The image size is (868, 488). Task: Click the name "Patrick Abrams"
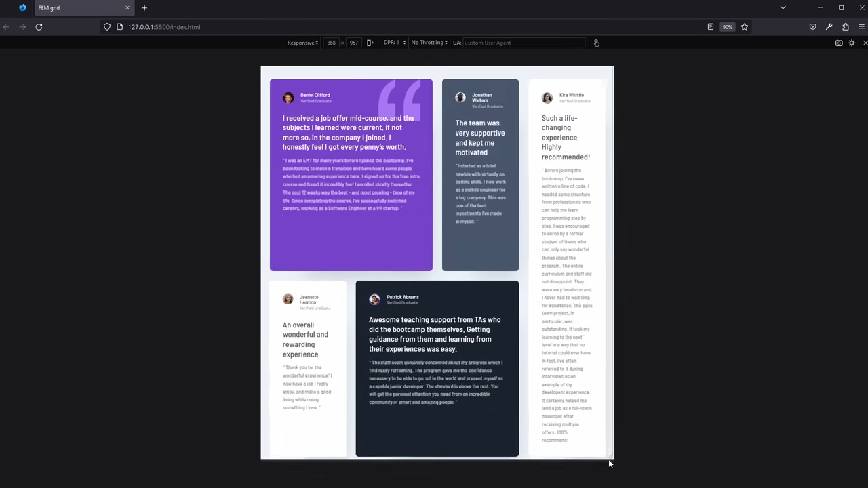coord(403,297)
